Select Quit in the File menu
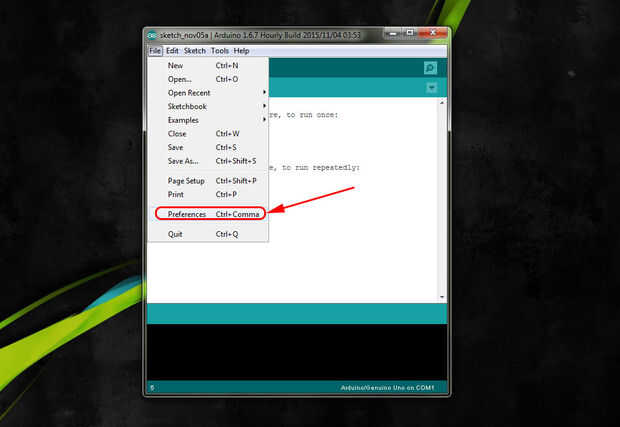The height and width of the screenshot is (427, 620). click(208, 234)
